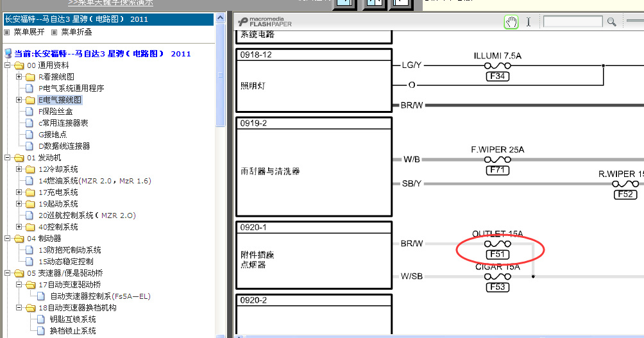Collapse the 01 发动机 tree node
Viewport: 644px width, 338px height.
(8, 157)
